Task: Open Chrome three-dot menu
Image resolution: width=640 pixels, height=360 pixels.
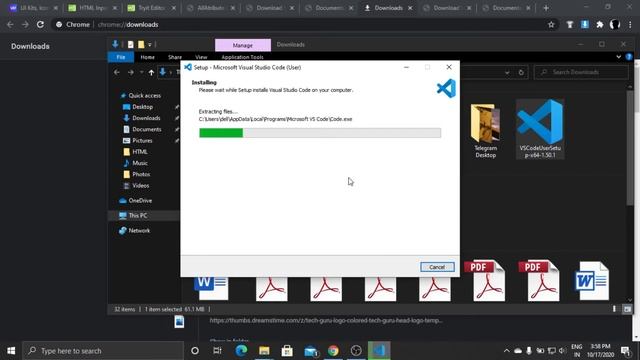Action: [x=630, y=24]
